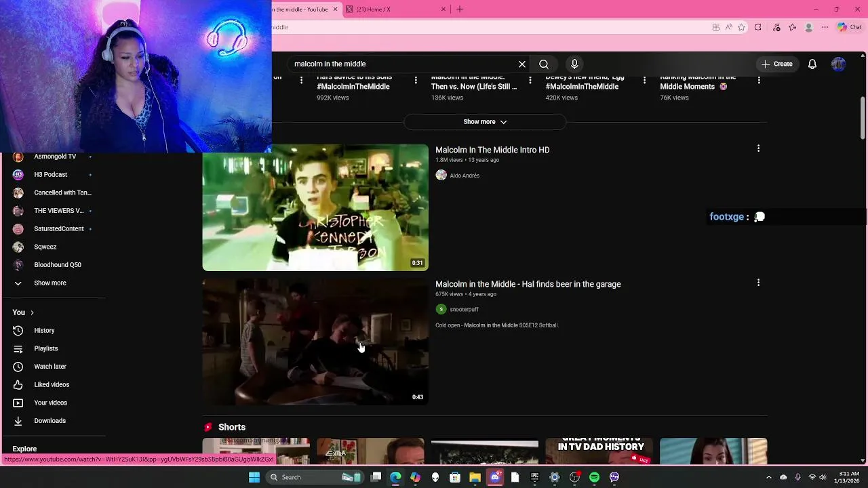The image size is (868, 488).
Task: Click the YouTube search magnifier button
Action: tap(544, 64)
